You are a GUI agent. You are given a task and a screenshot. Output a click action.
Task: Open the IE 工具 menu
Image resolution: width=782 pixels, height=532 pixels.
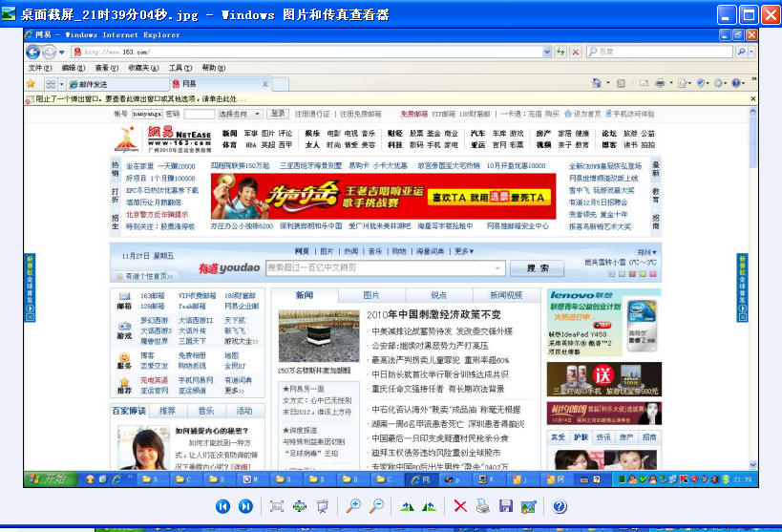point(180,68)
